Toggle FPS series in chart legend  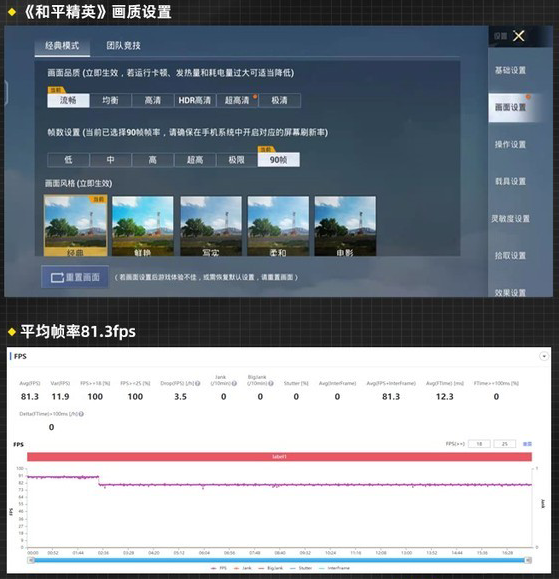219,568
